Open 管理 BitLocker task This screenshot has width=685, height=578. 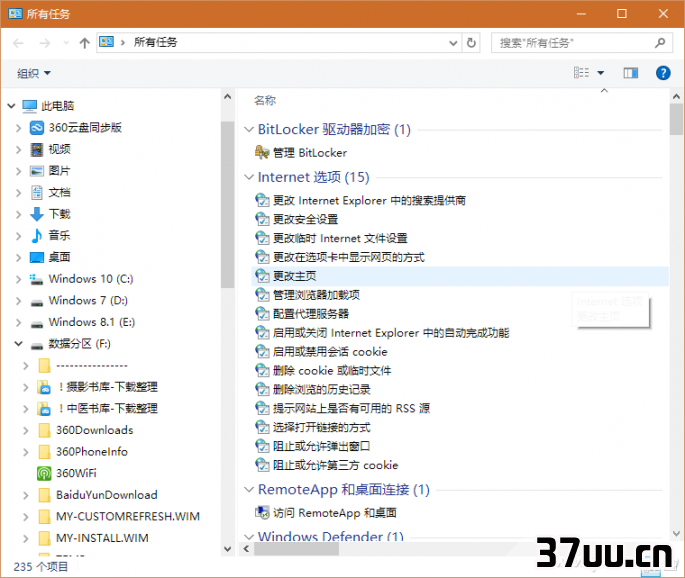tap(310, 153)
